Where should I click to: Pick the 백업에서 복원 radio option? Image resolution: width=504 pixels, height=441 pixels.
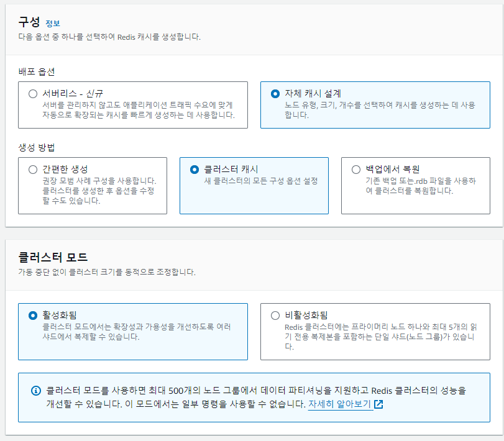pos(356,170)
